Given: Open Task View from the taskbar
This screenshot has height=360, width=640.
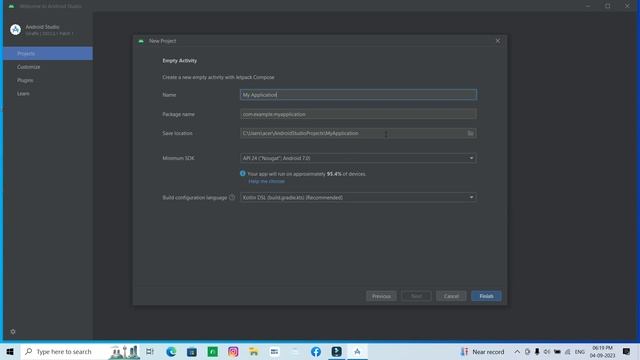Looking at the screenshot, I should click(150, 351).
